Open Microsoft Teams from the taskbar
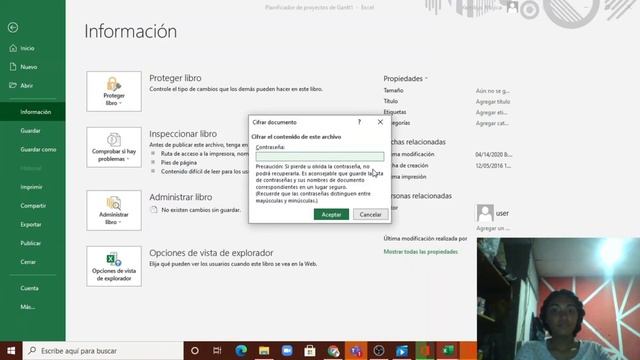The width and height of the screenshot is (640, 360). (356, 351)
